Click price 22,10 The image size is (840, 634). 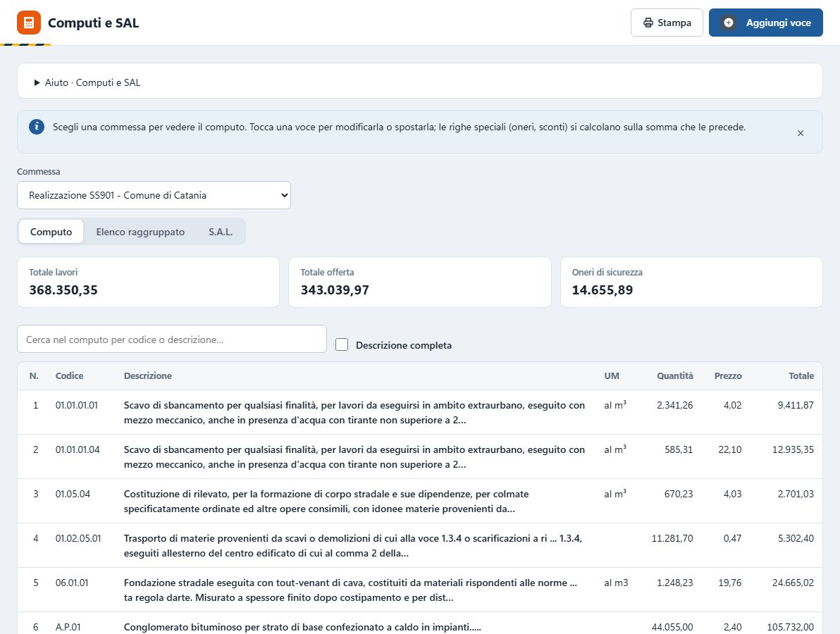pyautogui.click(x=730, y=449)
